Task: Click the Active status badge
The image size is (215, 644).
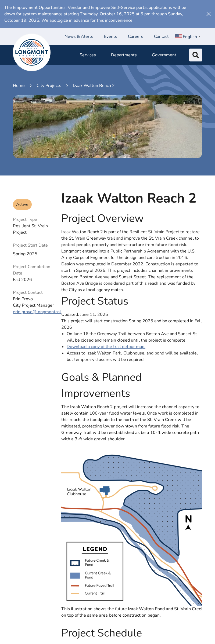Action: click(x=22, y=204)
